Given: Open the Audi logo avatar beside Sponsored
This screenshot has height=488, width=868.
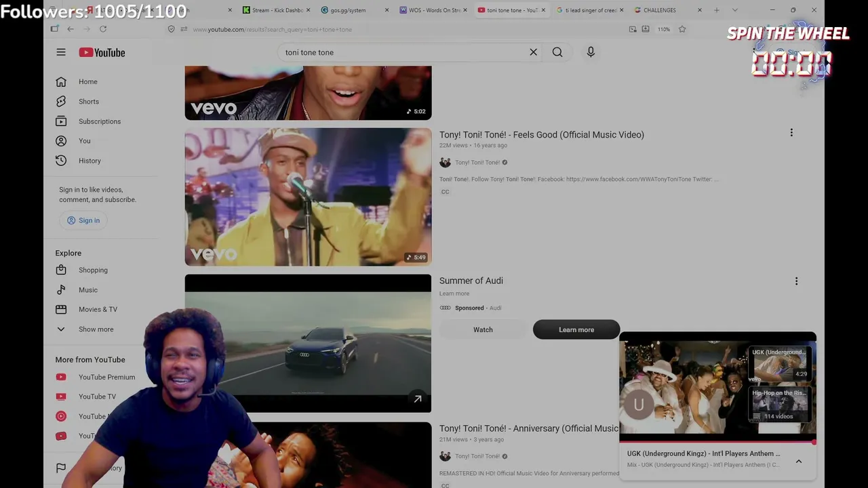Looking at the screenshot, I should tap(445, 308).
